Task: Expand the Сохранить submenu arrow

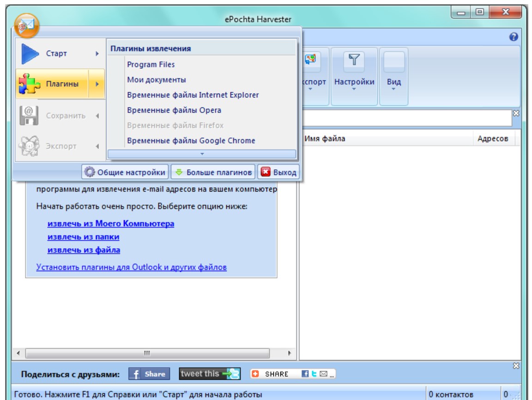Action: 97,116
